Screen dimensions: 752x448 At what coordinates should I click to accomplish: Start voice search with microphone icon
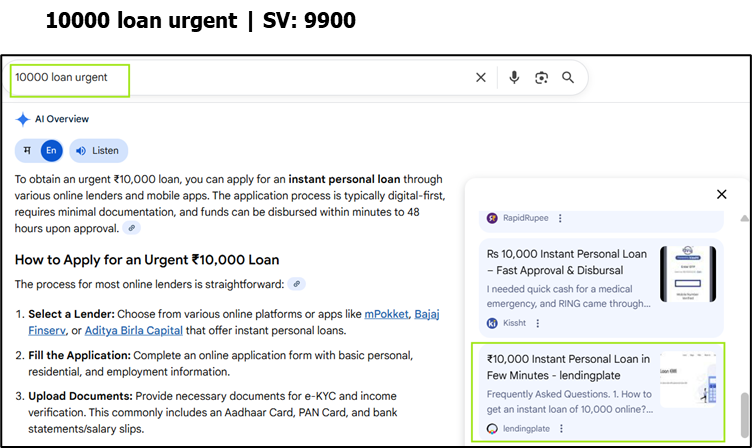click(514, 78)
